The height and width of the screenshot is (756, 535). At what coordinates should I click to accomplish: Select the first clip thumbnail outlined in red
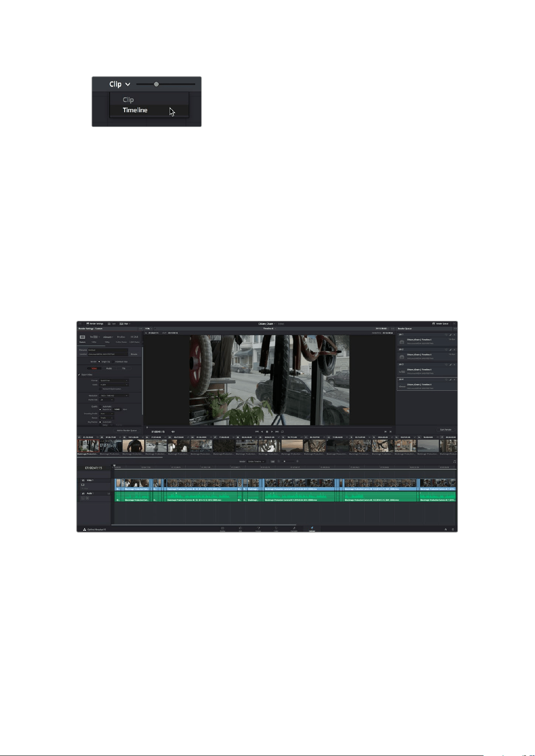pos(88,446)
